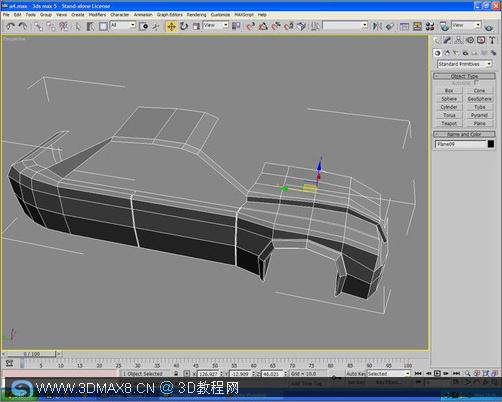Switch to the Modify panel tab
Image resolution: width=502 pixels, height=402 pixels.
pyautogui.click(x=447, y=40)
